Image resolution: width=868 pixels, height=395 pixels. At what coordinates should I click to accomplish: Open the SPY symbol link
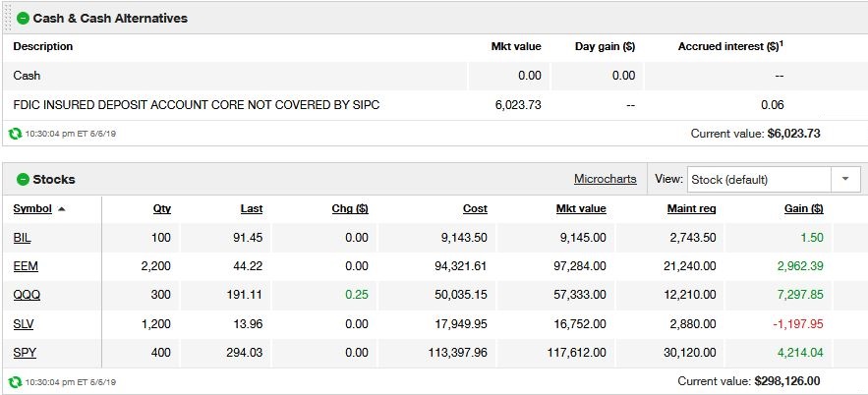[x=24, y=352]
